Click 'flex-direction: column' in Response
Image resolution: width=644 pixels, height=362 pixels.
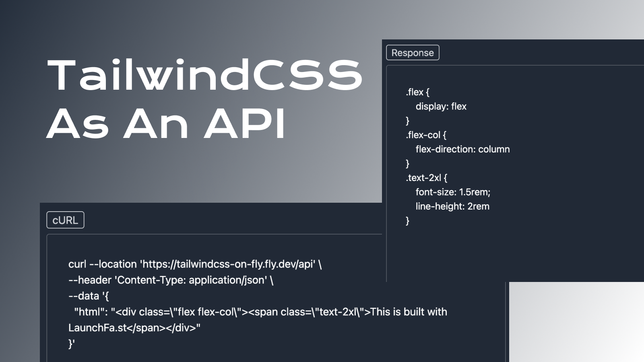(x=462, y=149)
